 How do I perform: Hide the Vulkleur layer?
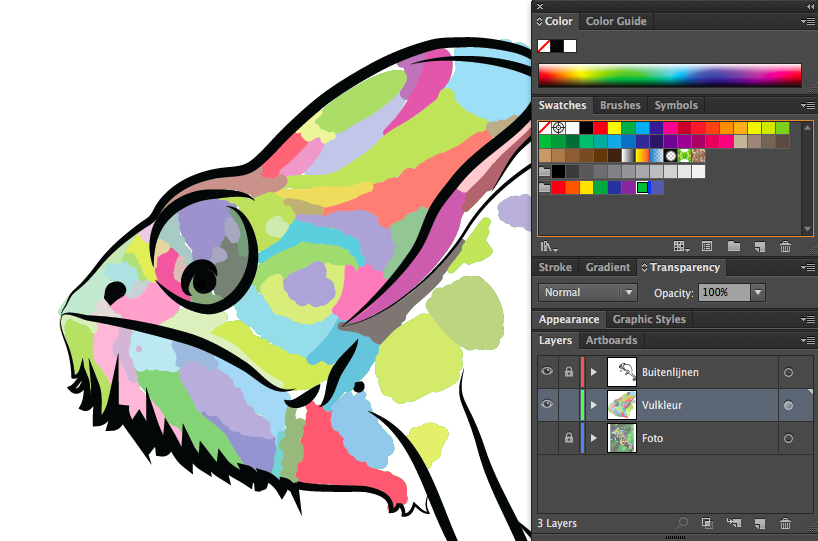click(547, 405)
